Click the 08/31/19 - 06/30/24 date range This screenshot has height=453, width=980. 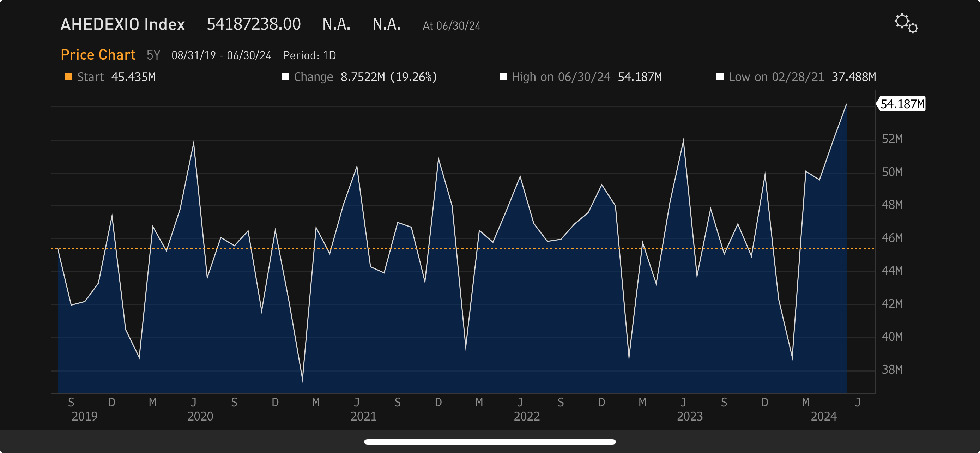pyautogui.click(x=221, y=55)
